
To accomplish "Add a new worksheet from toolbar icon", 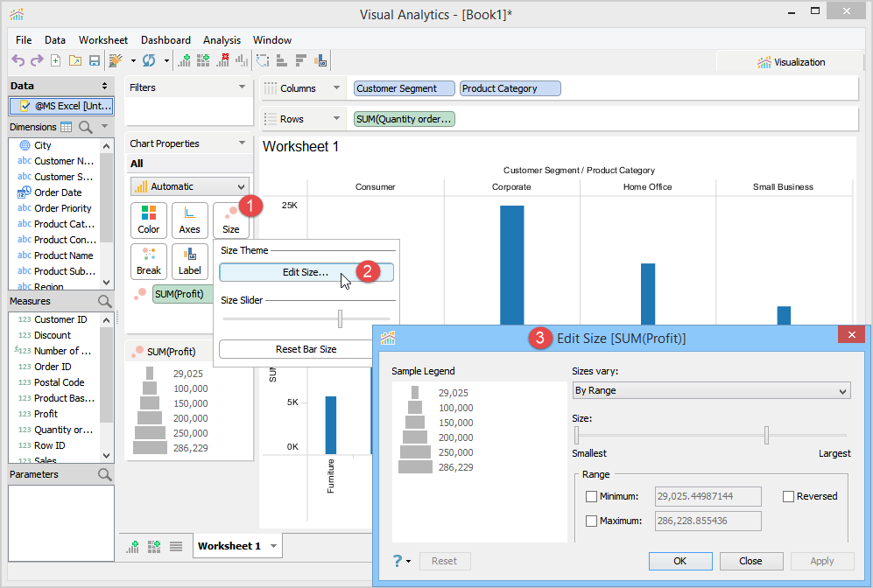I will coord(184,60).
